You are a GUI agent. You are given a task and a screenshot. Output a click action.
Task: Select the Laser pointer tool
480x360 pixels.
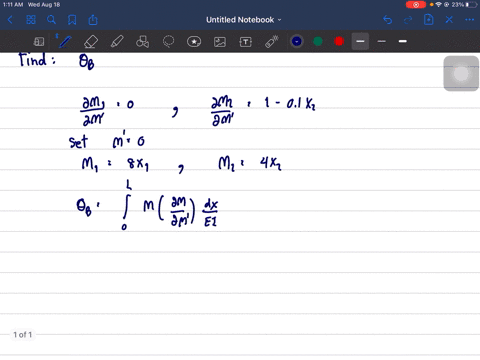click(x=272, y=42)
